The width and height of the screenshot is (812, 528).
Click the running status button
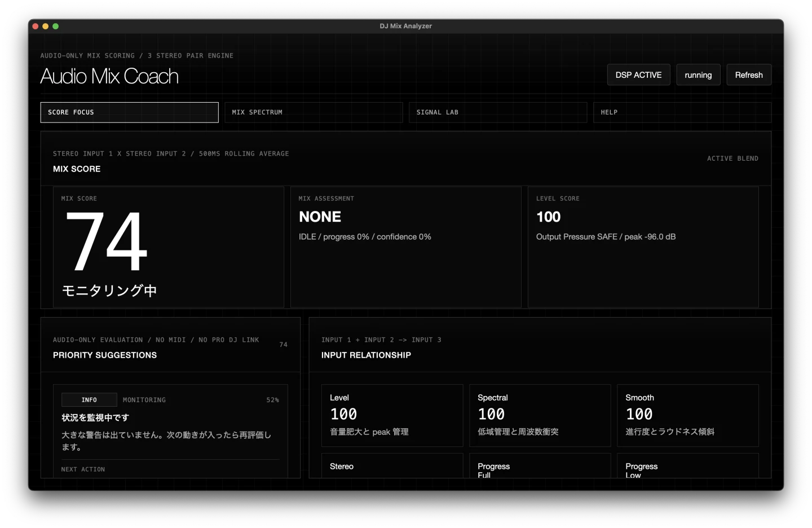[x=698, y=75]
